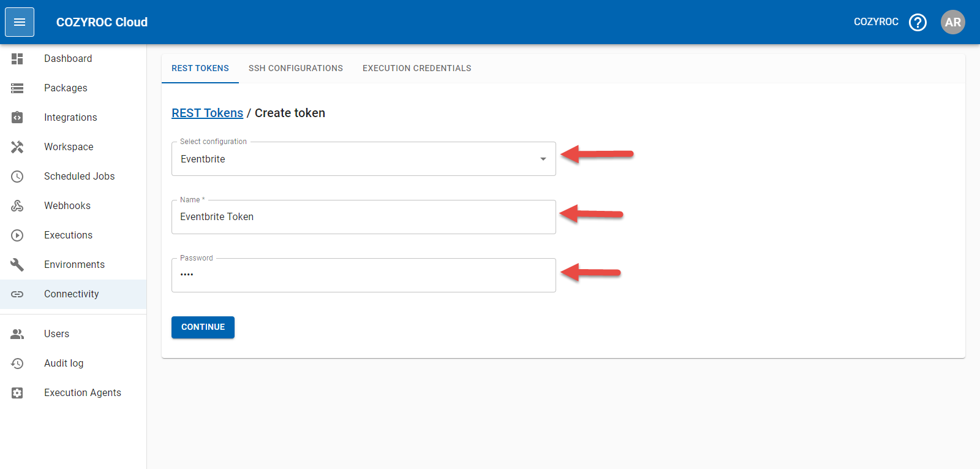Open Execution Agents page
The width and height of the screenshot is (980, 469).
73,393
